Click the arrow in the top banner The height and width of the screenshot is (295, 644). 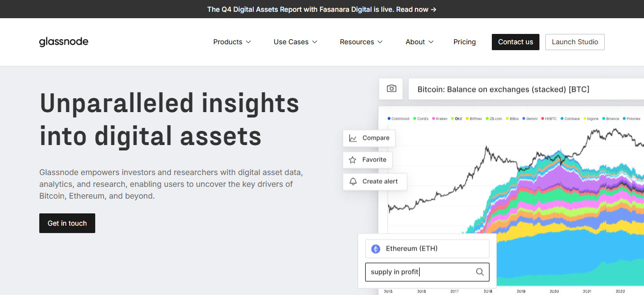433,9
